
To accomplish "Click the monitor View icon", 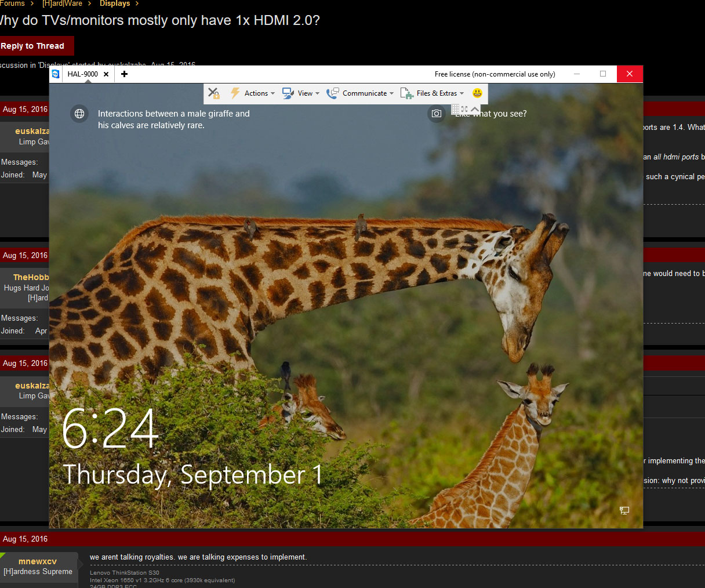I will tap(288, 93).
